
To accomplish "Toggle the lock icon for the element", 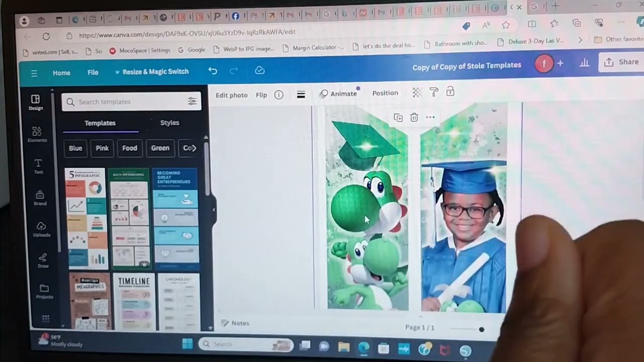I will coord(450,92).
